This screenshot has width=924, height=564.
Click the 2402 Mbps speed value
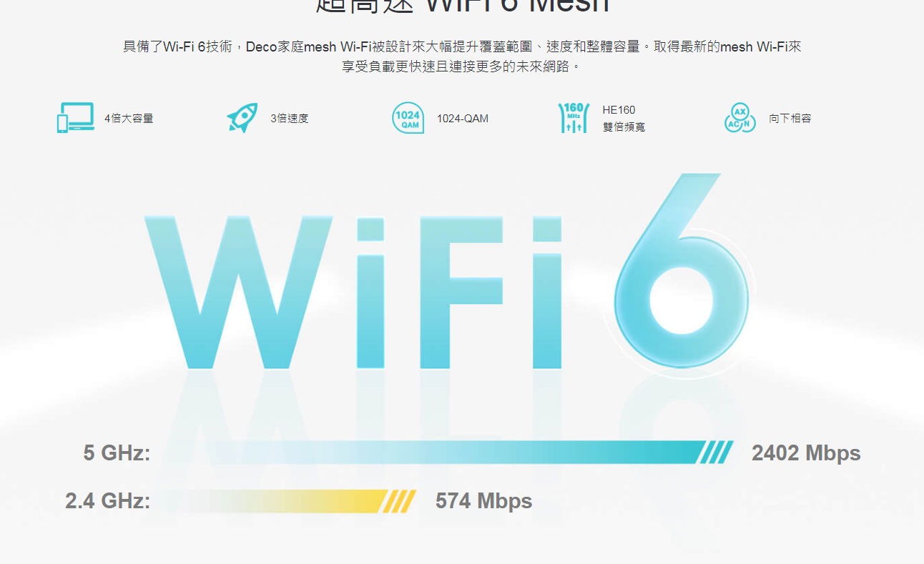[806, 453]
